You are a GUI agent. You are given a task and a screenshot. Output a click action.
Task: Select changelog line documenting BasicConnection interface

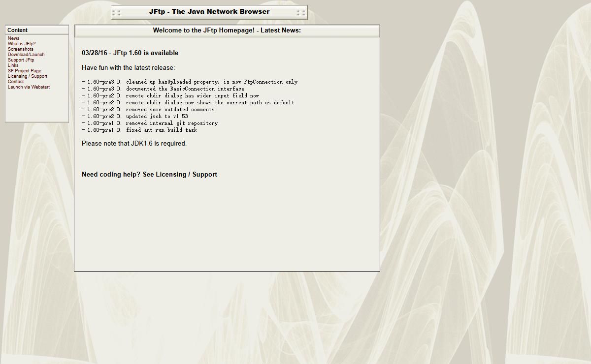pyautogui.click(x=163, y=89)
